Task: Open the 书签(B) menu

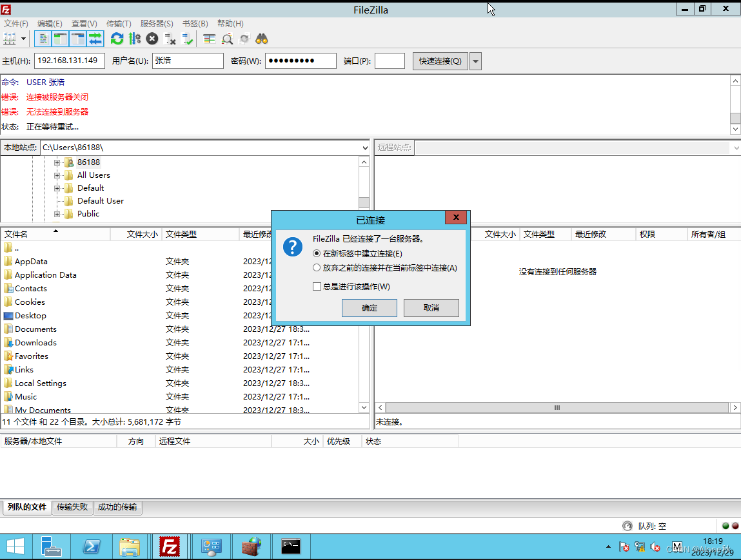Action: pos(195,23)
